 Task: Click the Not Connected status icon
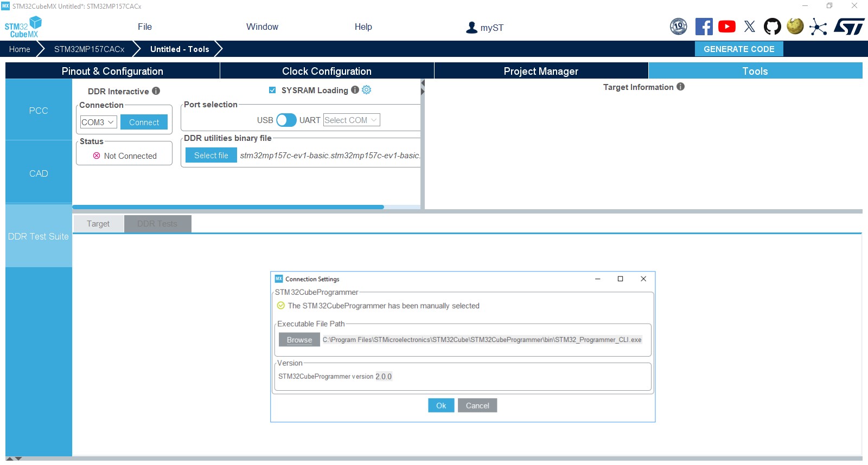point(97,156)
